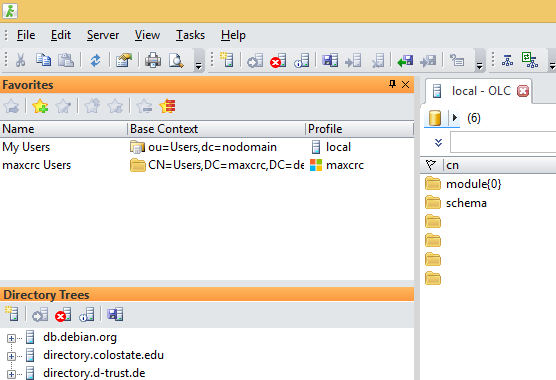Click New Server icon in Directory Trees toolbar

[x=12, y=314]
